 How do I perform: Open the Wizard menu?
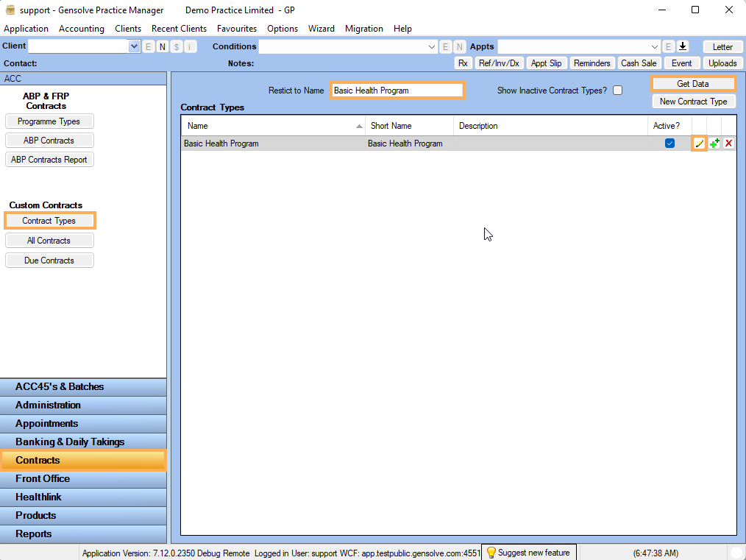[322, 29]
